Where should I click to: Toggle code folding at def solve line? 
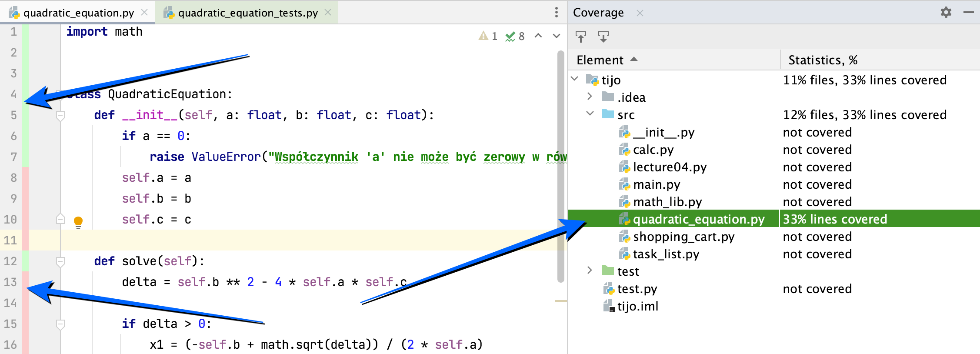(x=60, y=261)
